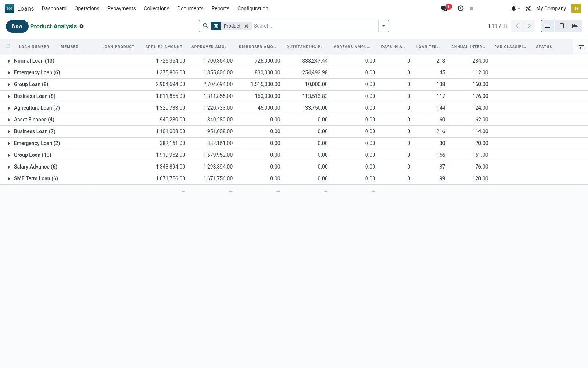This screenshot has width=588, height=368.
Task: Click the My Company switcher
Action: [551, 8]
